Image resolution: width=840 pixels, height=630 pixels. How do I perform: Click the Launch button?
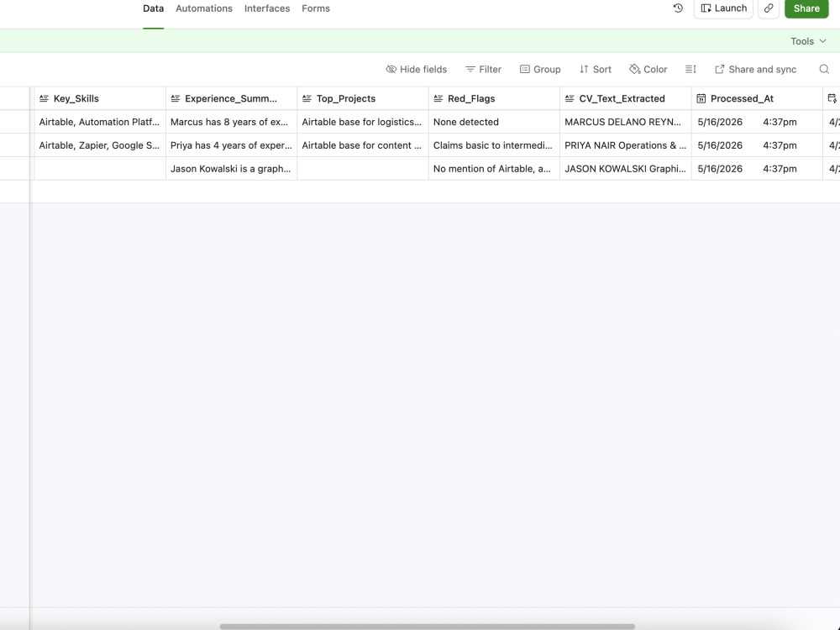click(x=723, y=8)
